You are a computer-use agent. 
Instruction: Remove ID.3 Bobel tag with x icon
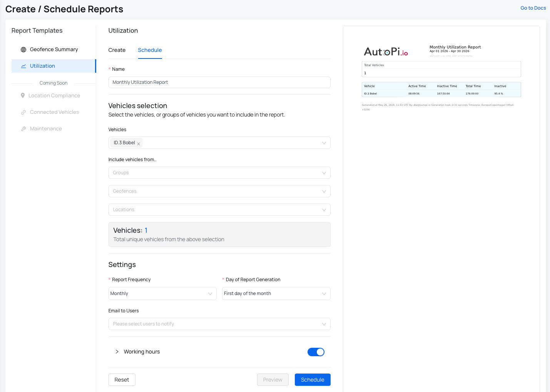[139, 143]
